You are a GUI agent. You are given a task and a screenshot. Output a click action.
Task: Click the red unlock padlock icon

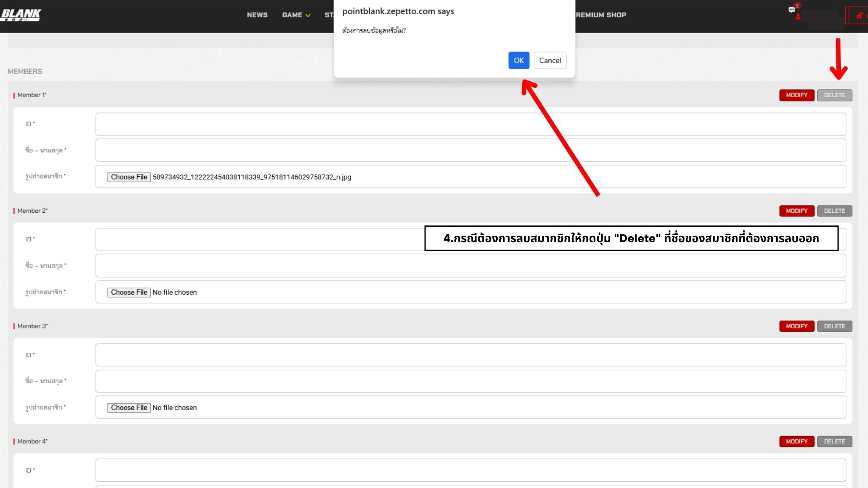(x=859, y=15)
